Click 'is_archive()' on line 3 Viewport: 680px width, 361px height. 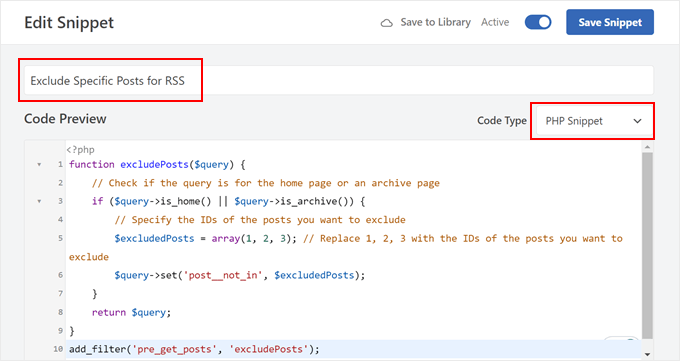click(x=317, y=201)
